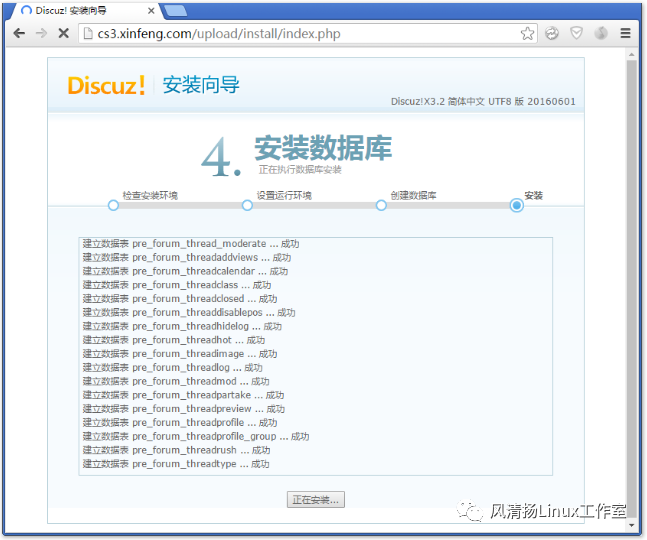The image size is (647, 540).
Task: Click the browser back arrow
Action: (19, 33)
